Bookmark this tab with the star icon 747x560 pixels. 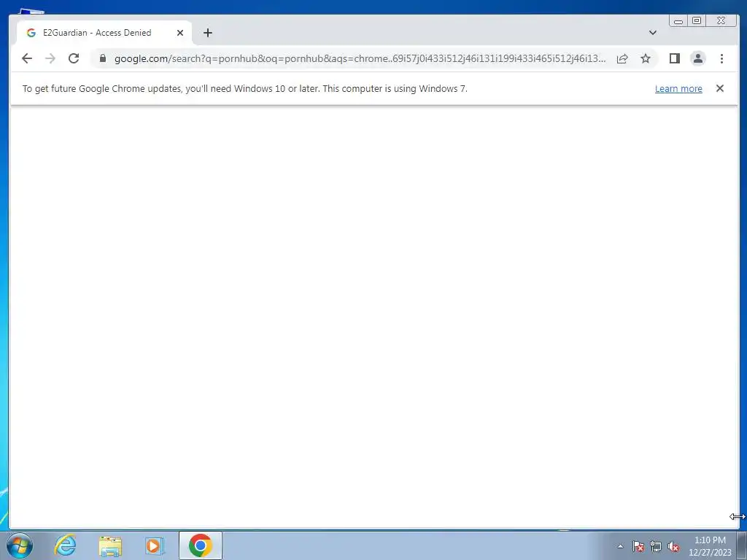pyautogui.click(x=646, y=58)
